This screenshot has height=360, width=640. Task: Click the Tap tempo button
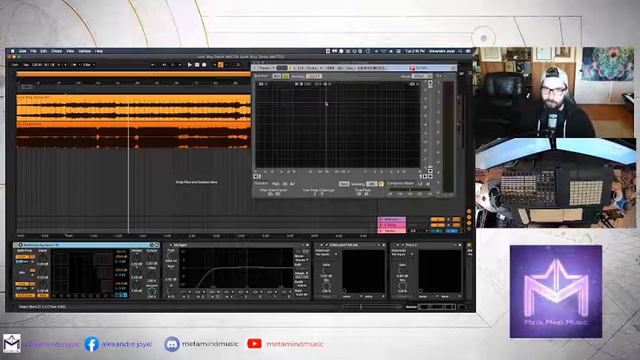(26, 64)
